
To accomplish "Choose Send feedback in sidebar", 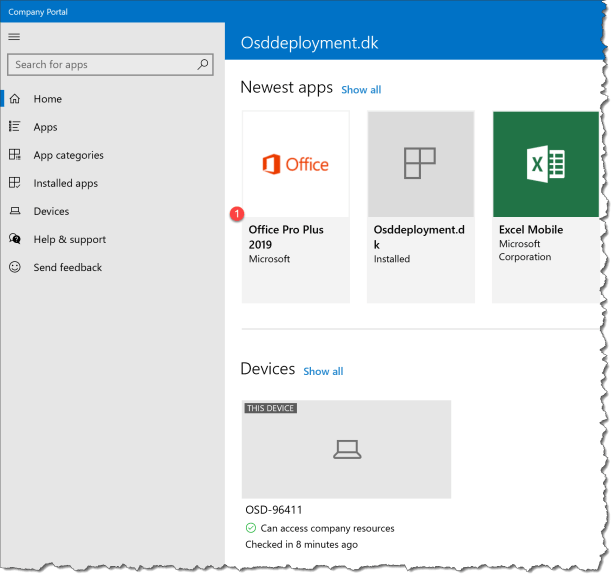I will click(x=113, y=267).
